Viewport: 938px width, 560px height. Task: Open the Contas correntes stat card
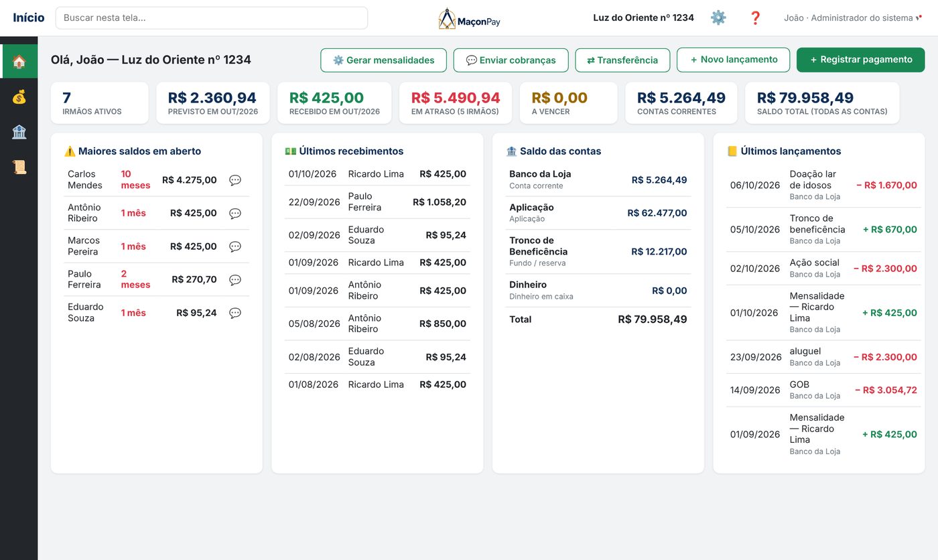[681, 103]
